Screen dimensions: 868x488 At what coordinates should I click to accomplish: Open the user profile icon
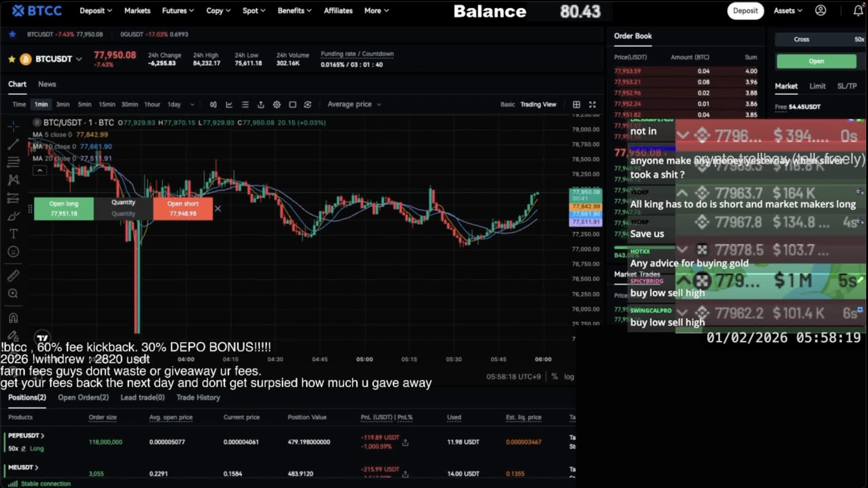click(821, 10)
